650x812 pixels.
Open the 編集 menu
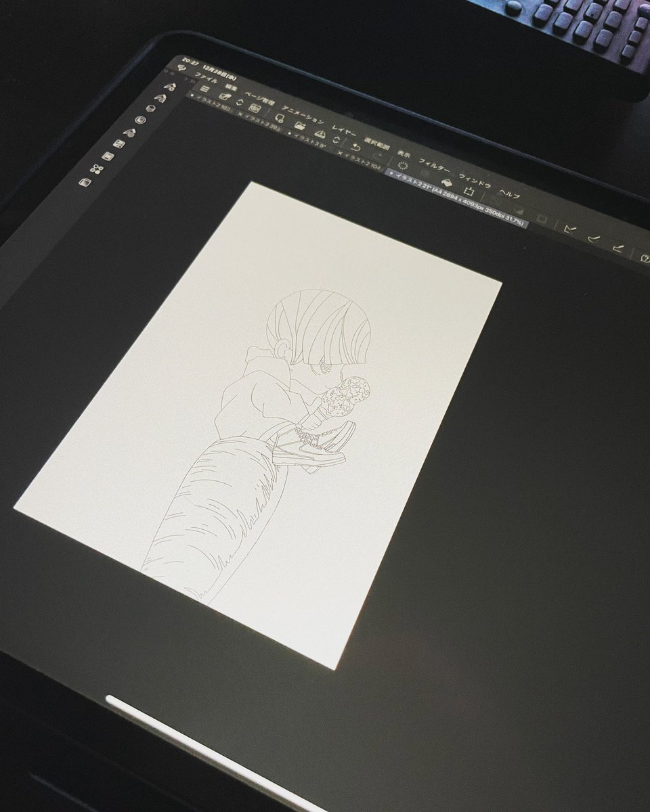pos(231,87)
